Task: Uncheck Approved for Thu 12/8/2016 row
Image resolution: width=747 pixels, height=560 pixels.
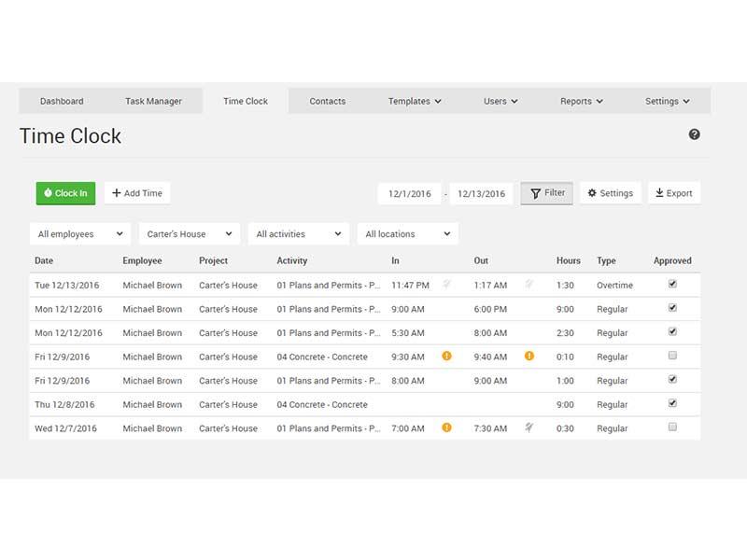Action: point(672,403)
